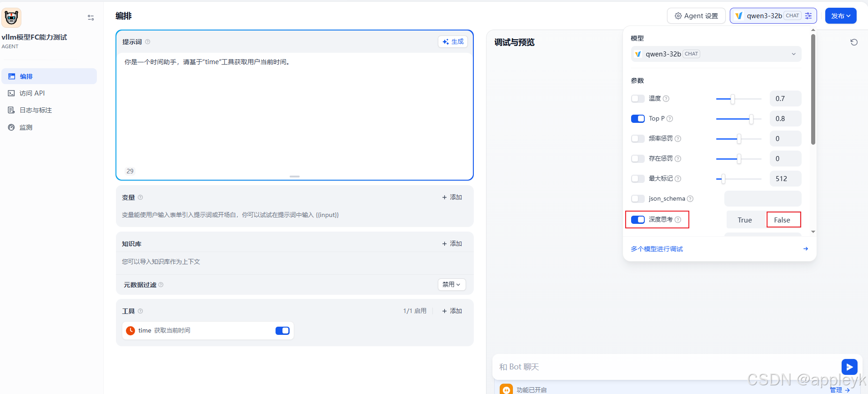Screen dimensions: 868x394
Task: Click the 频率惩罚 help icon
Action: [678, 139]
